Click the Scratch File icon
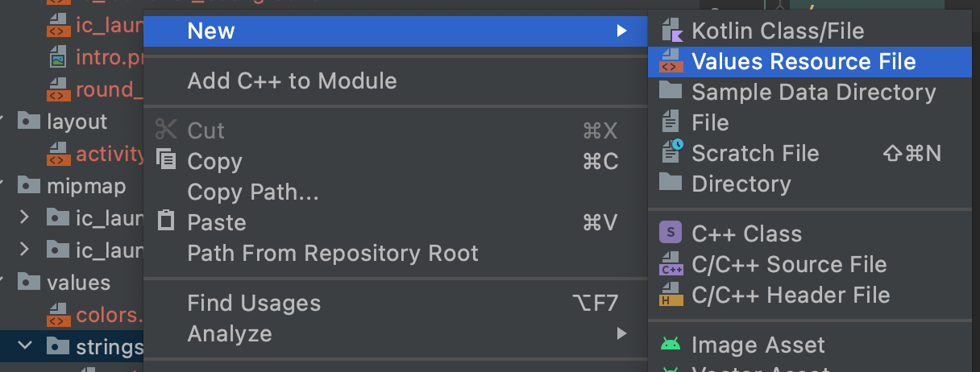980x372 pixels. [671, 153]
